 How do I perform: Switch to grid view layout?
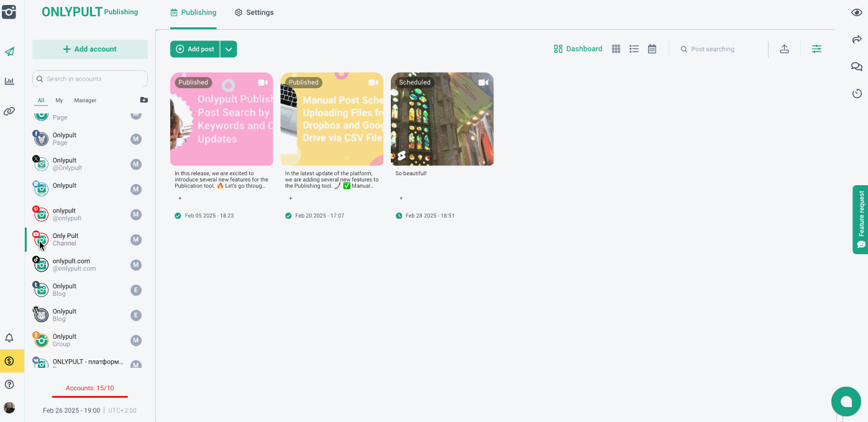click(x=616, y=49)
